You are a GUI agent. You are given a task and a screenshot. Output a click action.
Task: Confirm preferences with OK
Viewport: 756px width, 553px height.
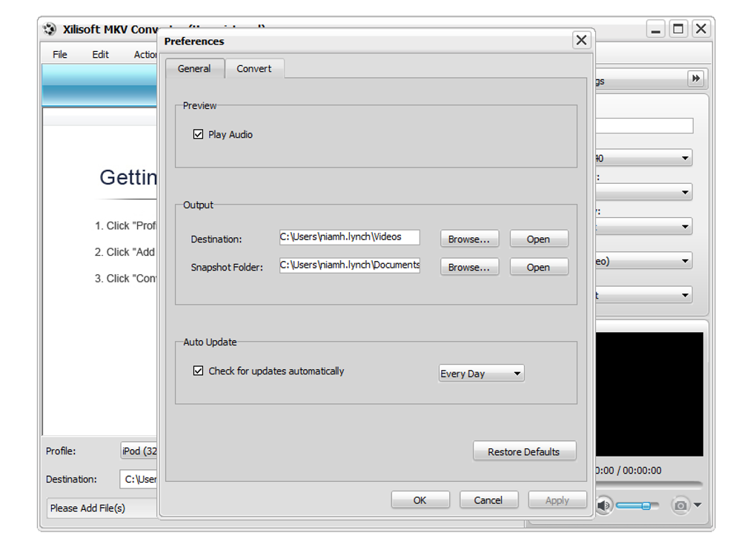pos(420,500)
